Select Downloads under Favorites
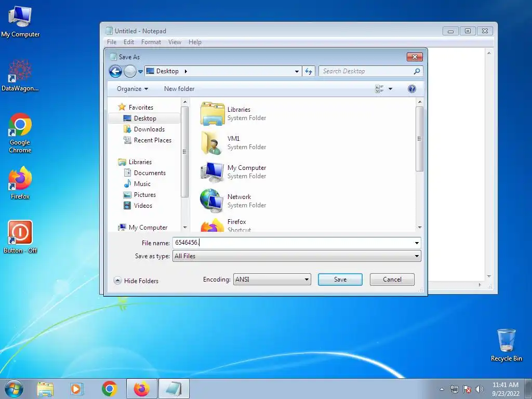 pos(149,129)
